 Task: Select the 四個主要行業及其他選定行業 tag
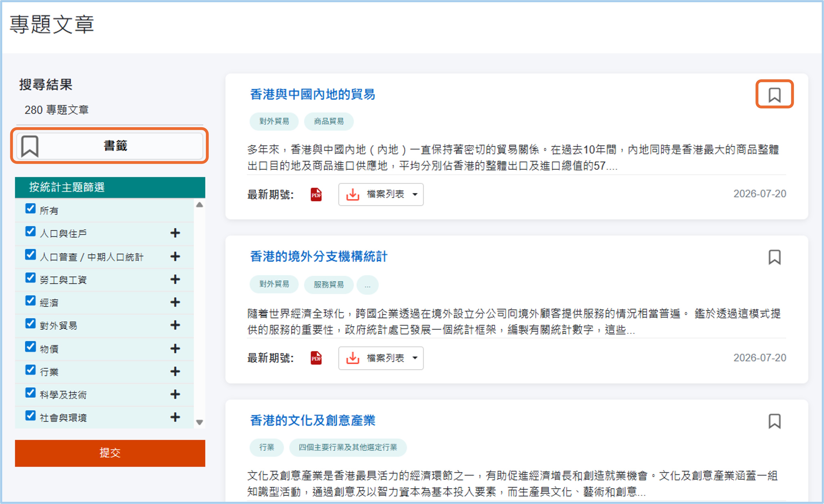coord(347,447)
